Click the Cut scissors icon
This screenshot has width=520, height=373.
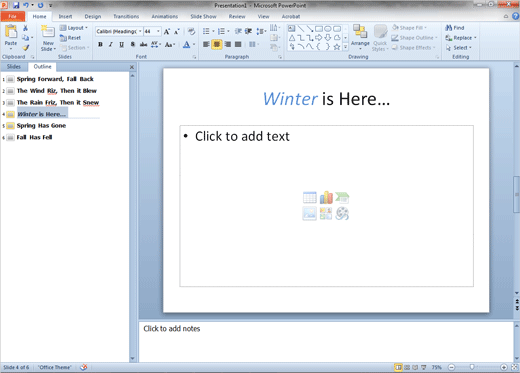coord(25,28)
